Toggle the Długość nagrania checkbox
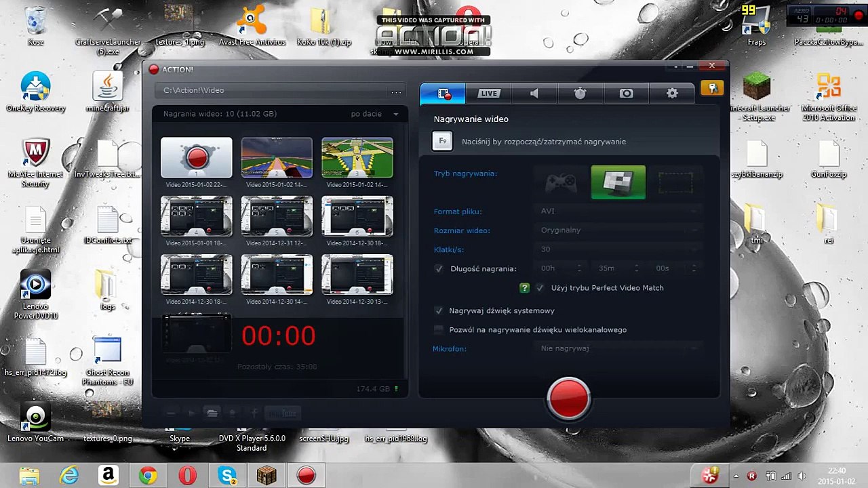This screenshot has width=868, height=488. pyautogui.click(x=439, y=269)
